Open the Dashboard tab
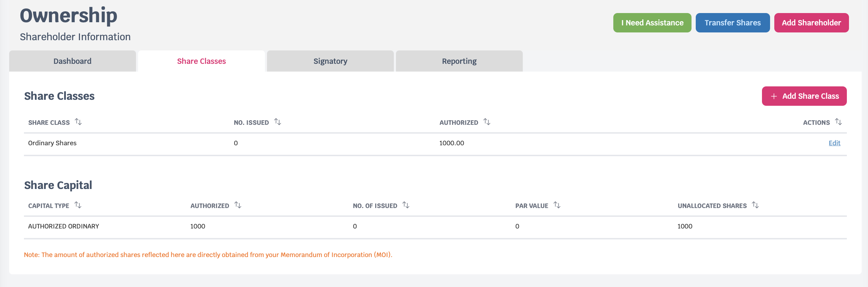 tap(72, 61)
